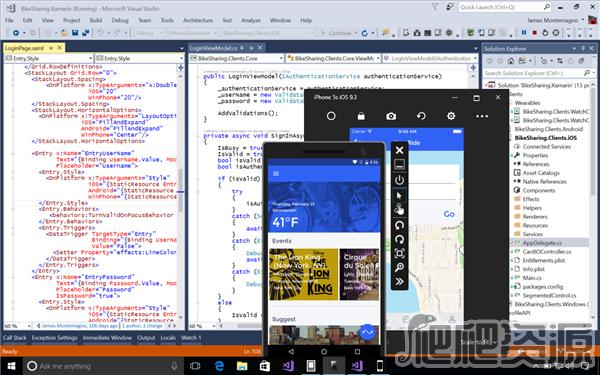Click the Android emulator minimize icon in the side toolbar
This screenshot has width=600, height=375.
pos(399,165)
